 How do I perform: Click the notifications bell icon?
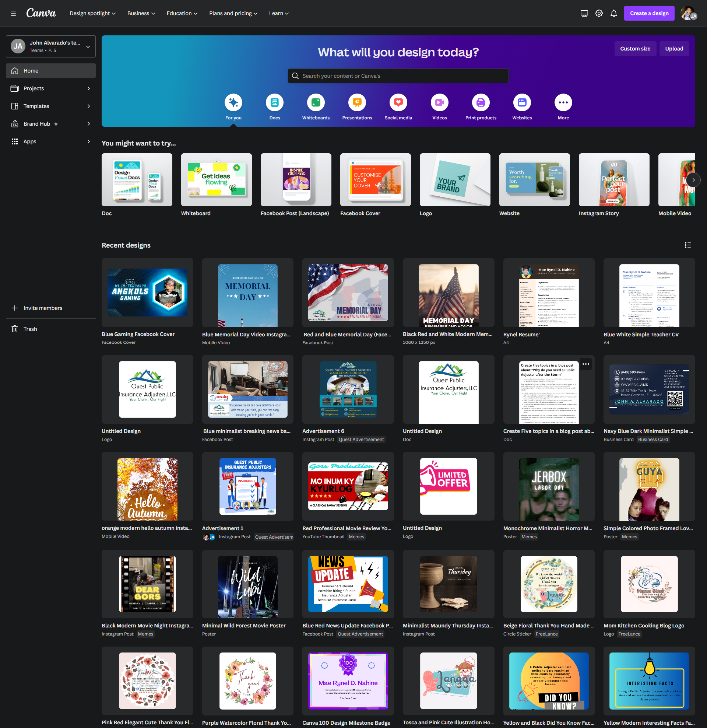(x=613, y=13)
